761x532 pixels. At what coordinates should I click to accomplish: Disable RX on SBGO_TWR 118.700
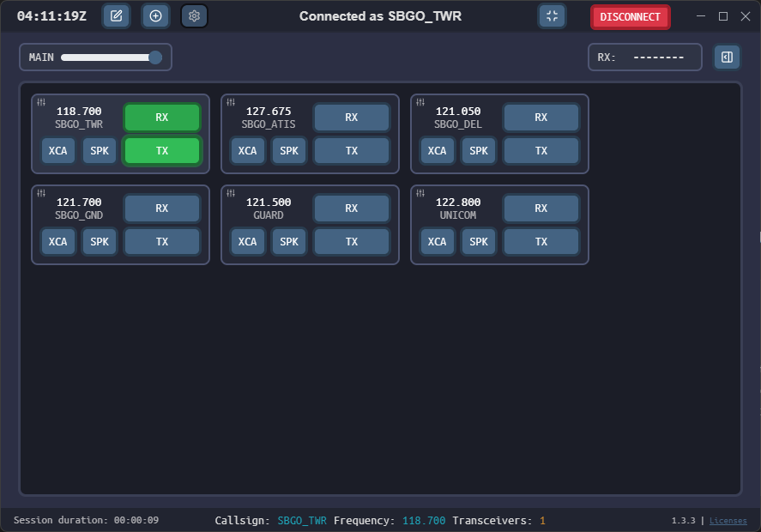(x=162, y=118)
